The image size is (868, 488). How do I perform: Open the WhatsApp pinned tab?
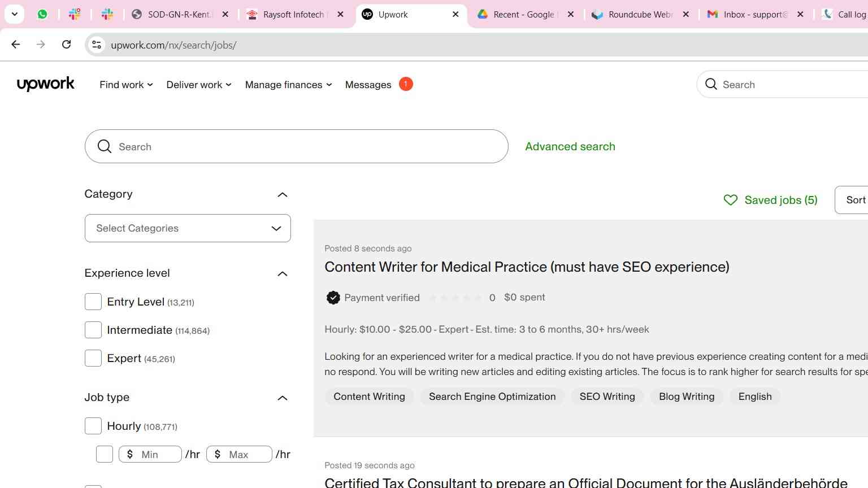coord(42,15)
